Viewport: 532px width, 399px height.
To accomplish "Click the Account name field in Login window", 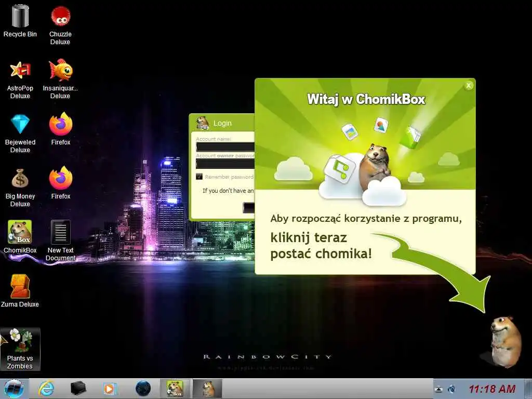I will point(225,147).
